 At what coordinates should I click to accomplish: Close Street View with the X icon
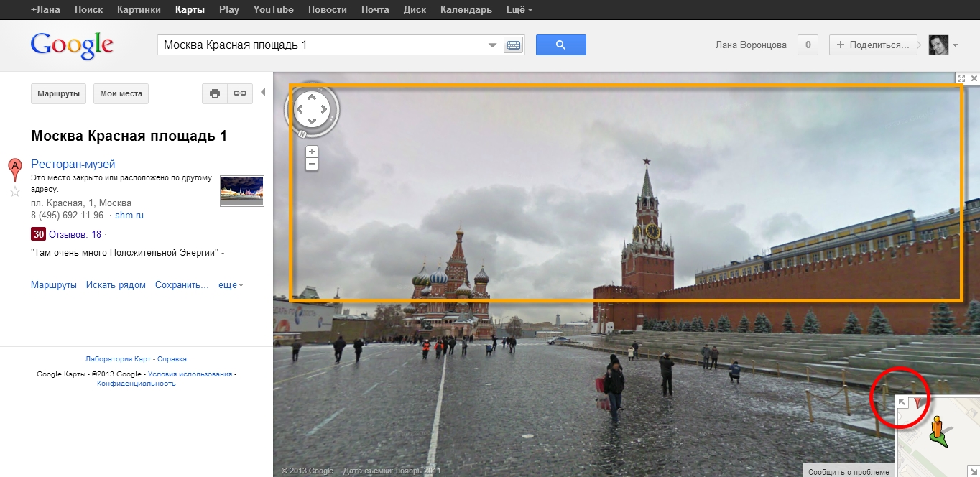click(x=974, y=78)
